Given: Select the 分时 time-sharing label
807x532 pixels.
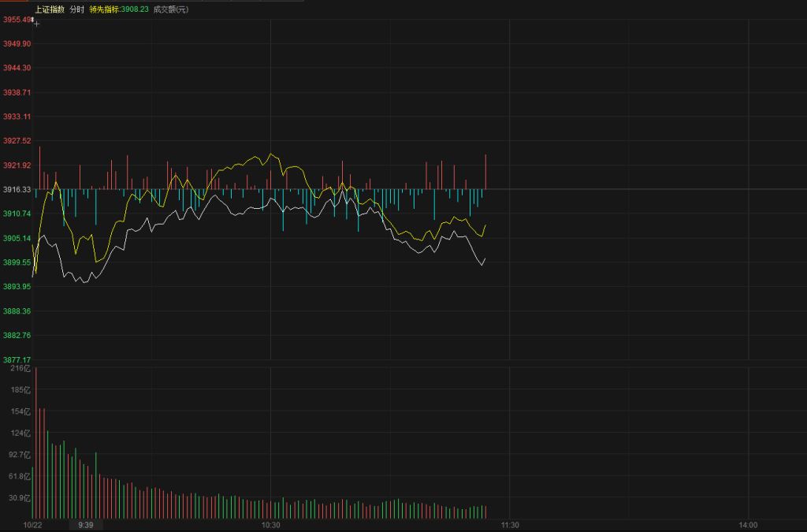Looking at the screenshot, I should click(x=76, y=9).
